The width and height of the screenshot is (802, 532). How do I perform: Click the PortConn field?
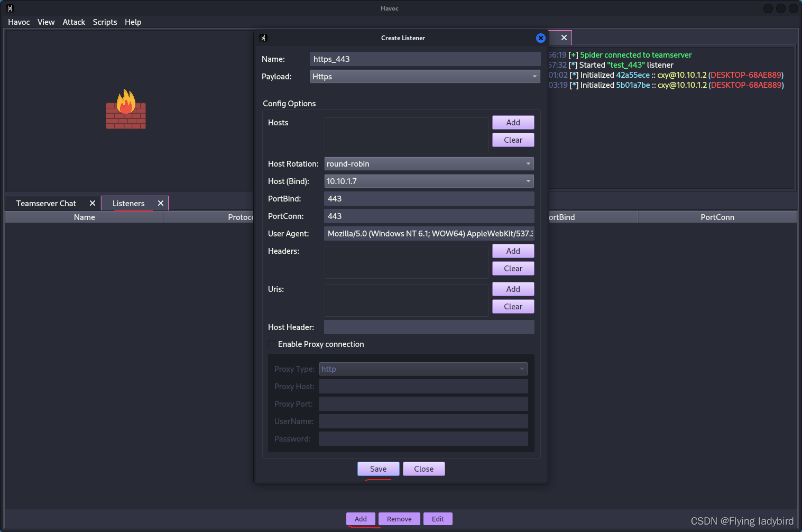click(x=429, y=216)
